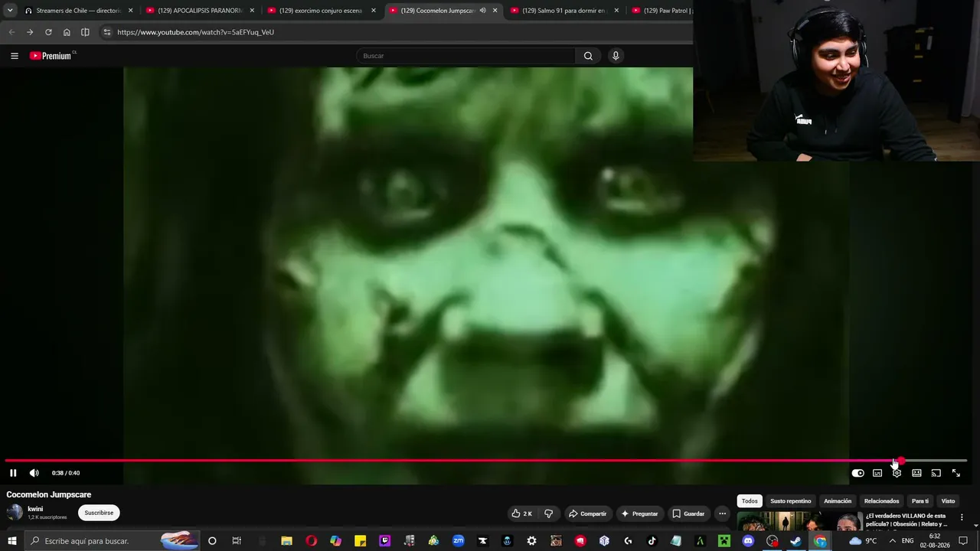Open Discord from the taskbar
Viewport: 980px width, 551px height.
click(748, 541)
